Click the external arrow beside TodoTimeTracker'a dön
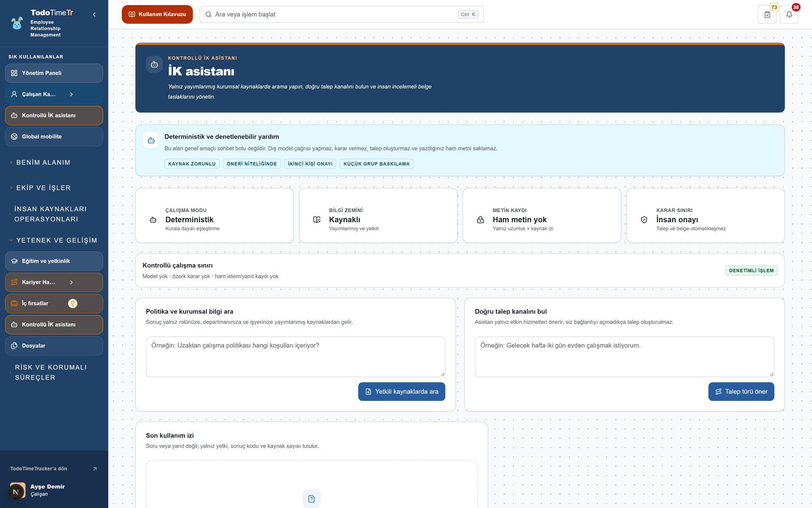The width and height of the screenshot is (812, 508). (95, 469)
